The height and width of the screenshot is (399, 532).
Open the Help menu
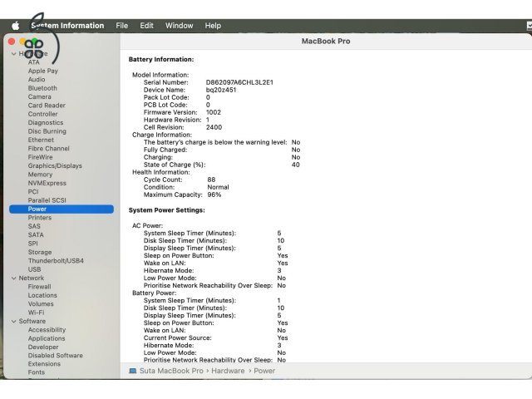pos(213,26)
